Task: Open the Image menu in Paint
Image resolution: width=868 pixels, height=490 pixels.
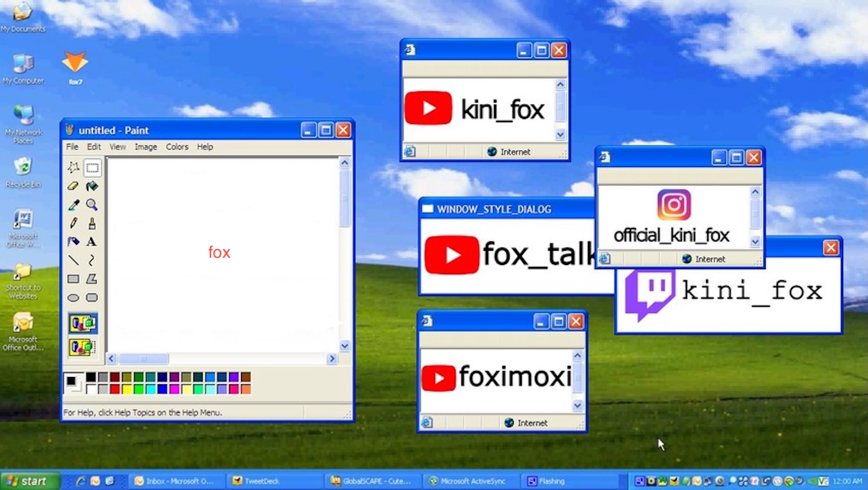Action: tap(145, 147)
